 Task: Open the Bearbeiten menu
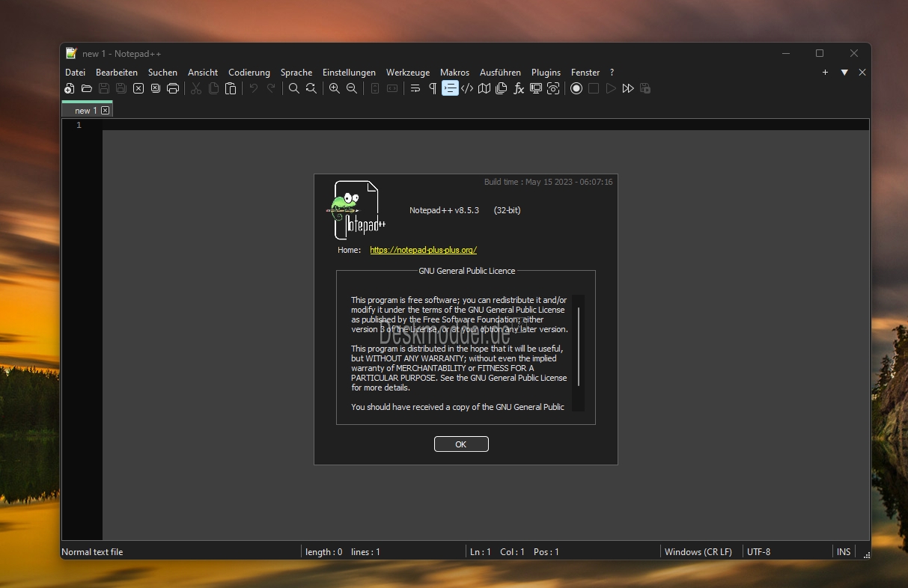click(x=117, y=73)
